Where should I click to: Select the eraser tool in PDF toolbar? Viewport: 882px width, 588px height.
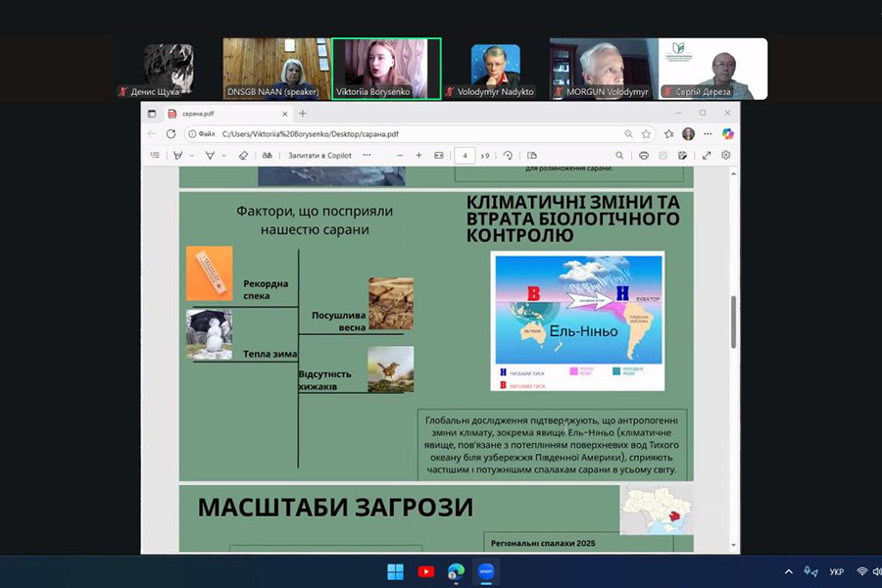tap(243, 155)
